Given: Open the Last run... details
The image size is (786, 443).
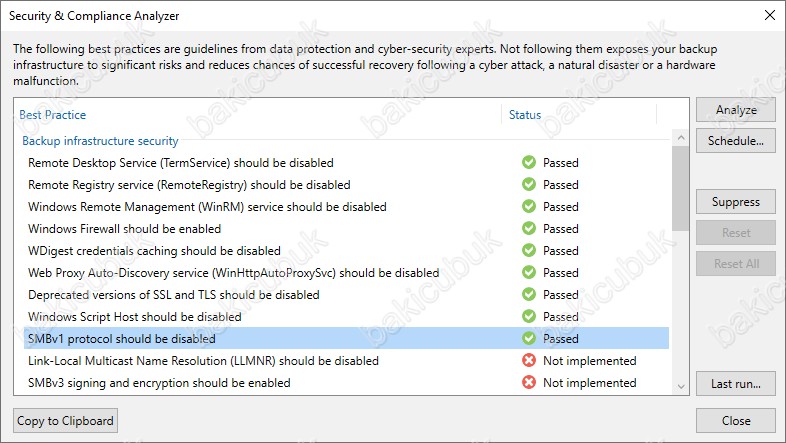Looking at the screenshot, I should (735, 383).
